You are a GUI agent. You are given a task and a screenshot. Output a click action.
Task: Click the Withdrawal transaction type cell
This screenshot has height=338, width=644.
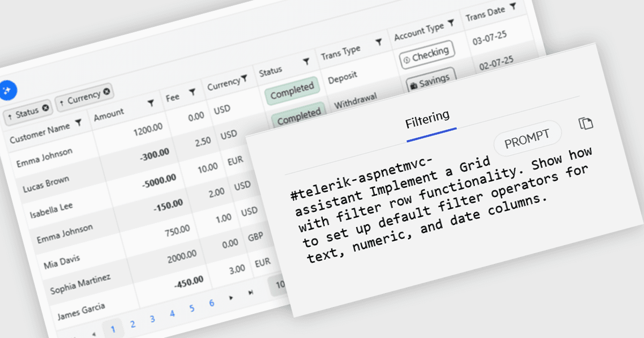356,101
